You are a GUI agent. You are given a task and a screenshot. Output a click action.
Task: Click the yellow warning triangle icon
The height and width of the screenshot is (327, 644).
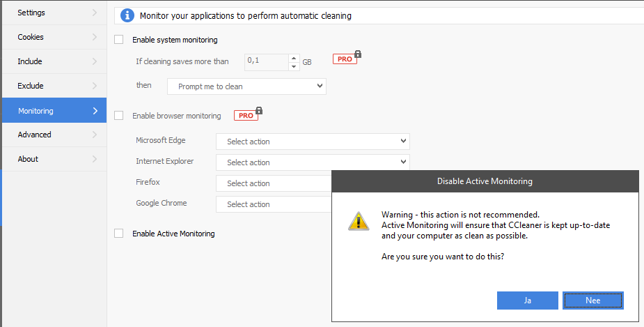point(359,222)
